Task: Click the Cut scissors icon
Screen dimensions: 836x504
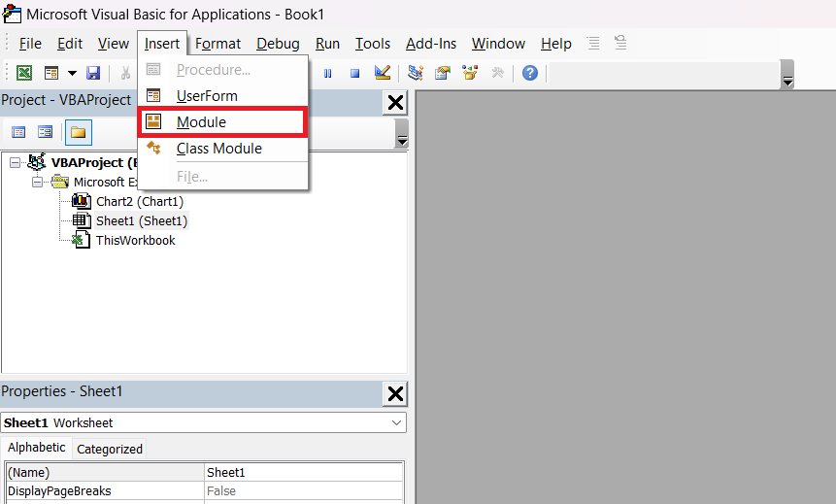Action: coord(126,73)
